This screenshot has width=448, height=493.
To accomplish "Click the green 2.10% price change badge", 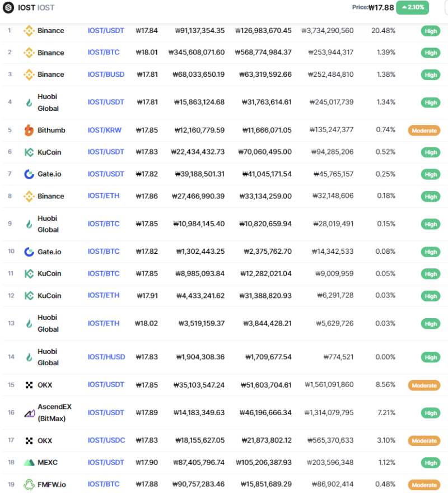I will coord(413,7).
